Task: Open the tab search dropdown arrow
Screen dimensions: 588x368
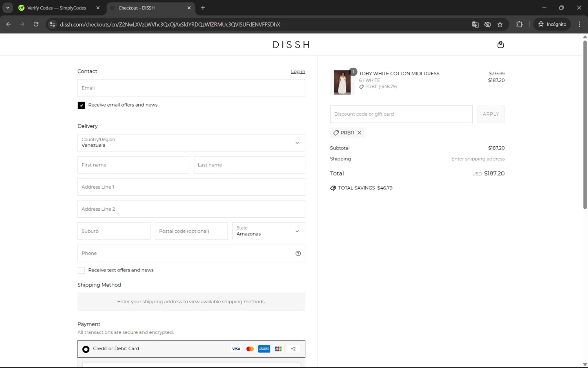Action: click(7, 8)
